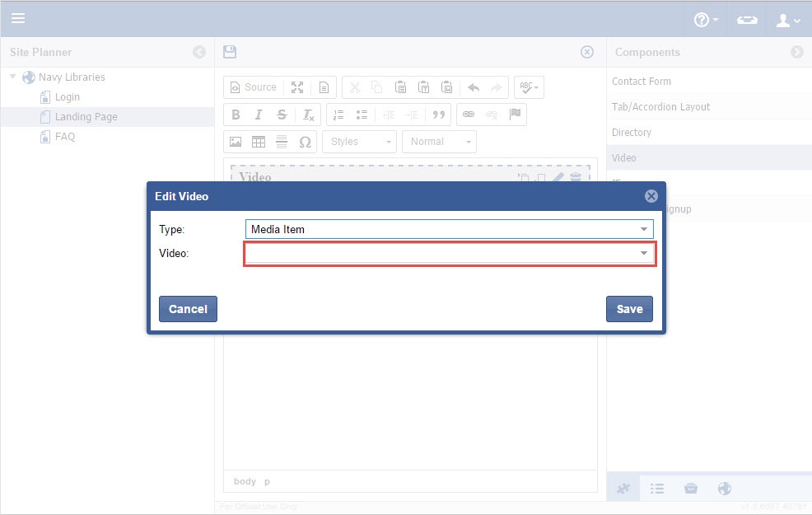
Task: Insert special character omega symbol
Action: click(x=305, y=142)
